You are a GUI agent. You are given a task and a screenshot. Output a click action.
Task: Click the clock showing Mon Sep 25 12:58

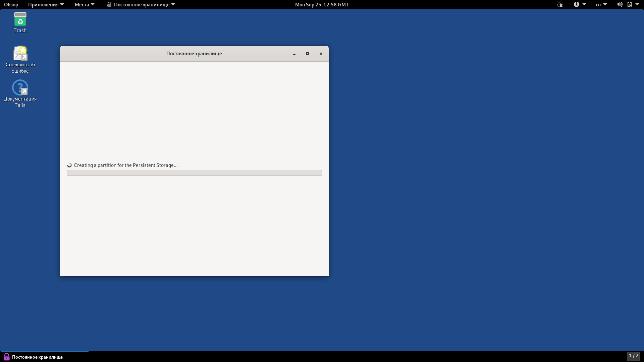point(322,5)
